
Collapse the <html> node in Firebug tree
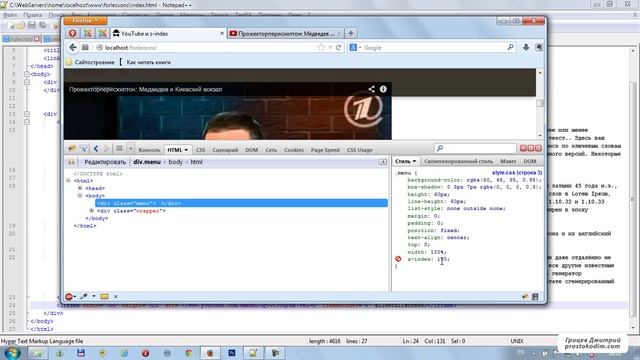pyautogui.click(x=68, y=180)
